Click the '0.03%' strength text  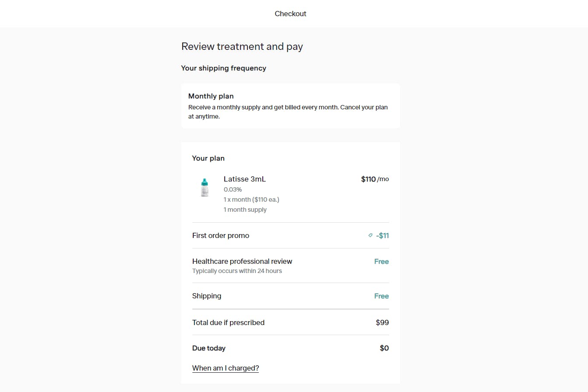tap(233, 189)
